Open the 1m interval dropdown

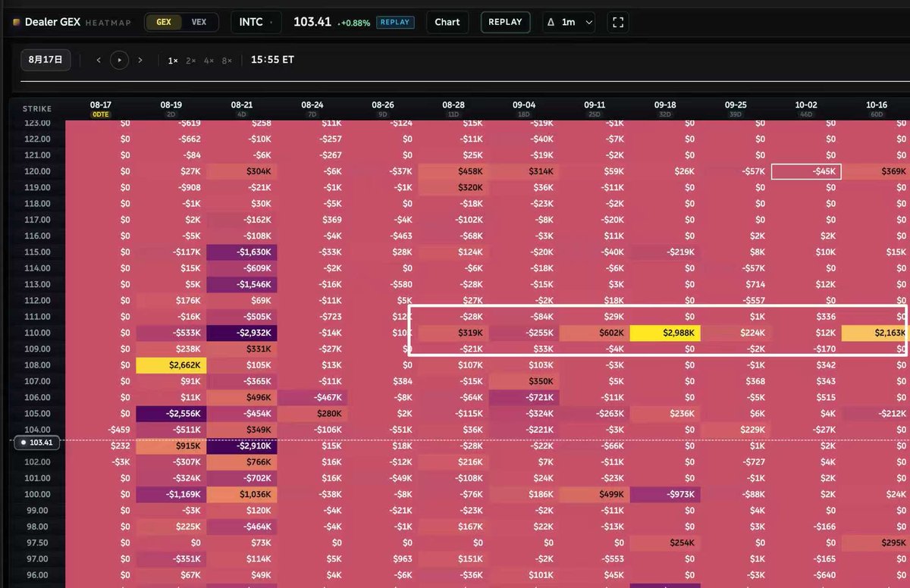click(569, 22)
